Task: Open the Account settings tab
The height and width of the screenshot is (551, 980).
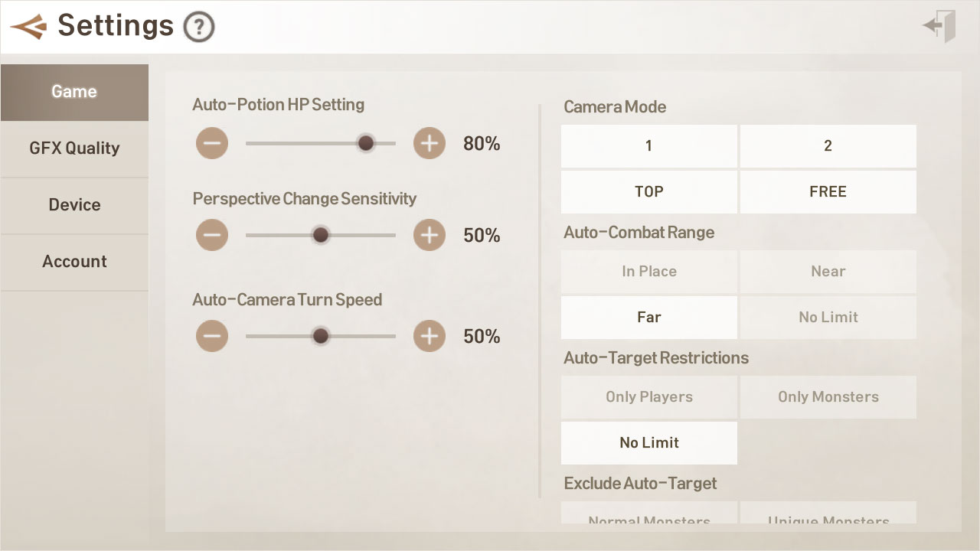Action: coord(74,261)
